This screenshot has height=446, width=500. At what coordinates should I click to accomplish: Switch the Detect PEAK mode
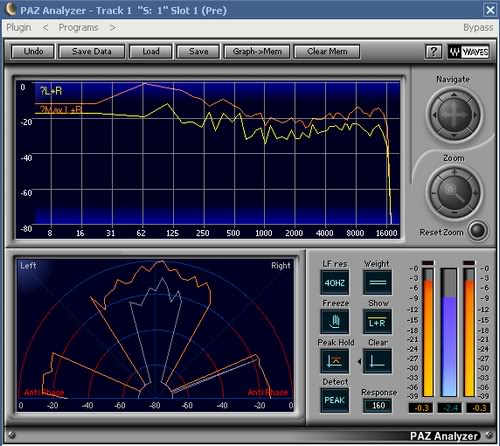[x=335, y=400]
